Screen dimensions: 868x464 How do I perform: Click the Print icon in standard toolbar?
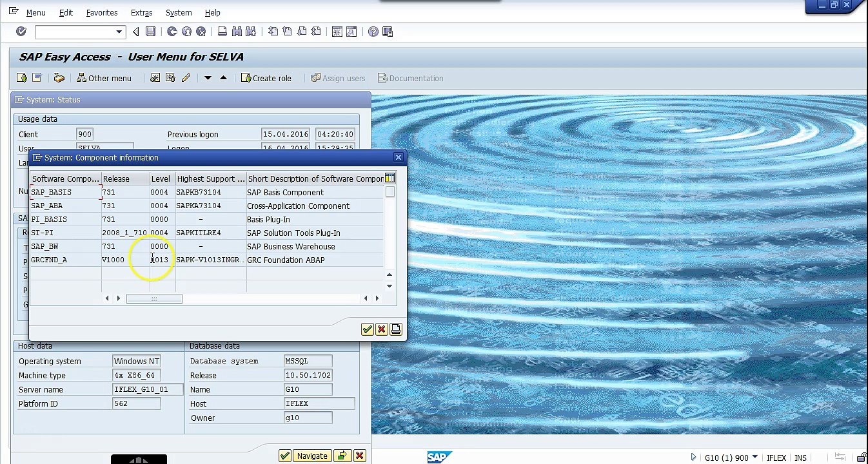(x=222, y=32)
